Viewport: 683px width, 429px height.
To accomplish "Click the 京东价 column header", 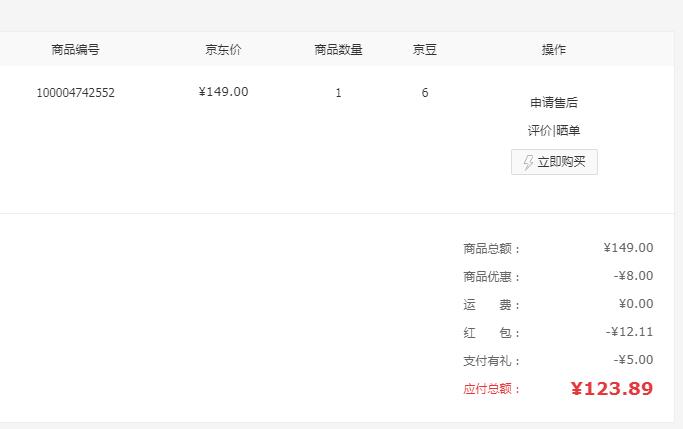I will point(223,50).
